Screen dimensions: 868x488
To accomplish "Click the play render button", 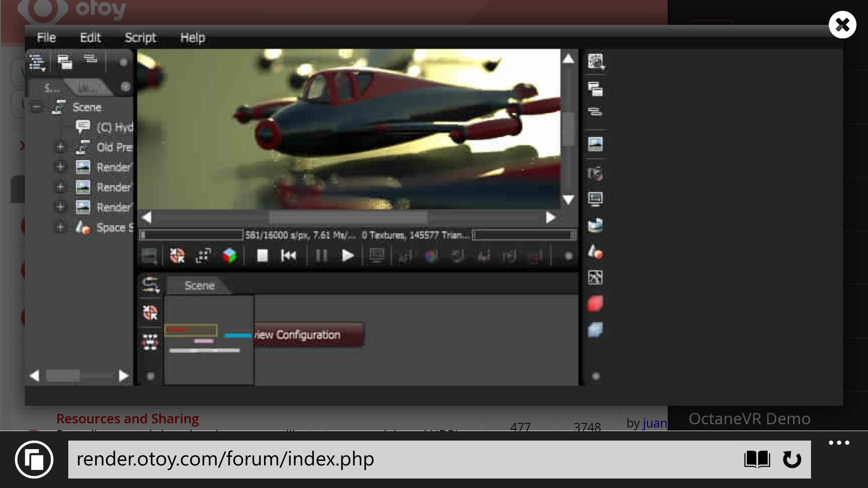I will click(x=347, y=256).
